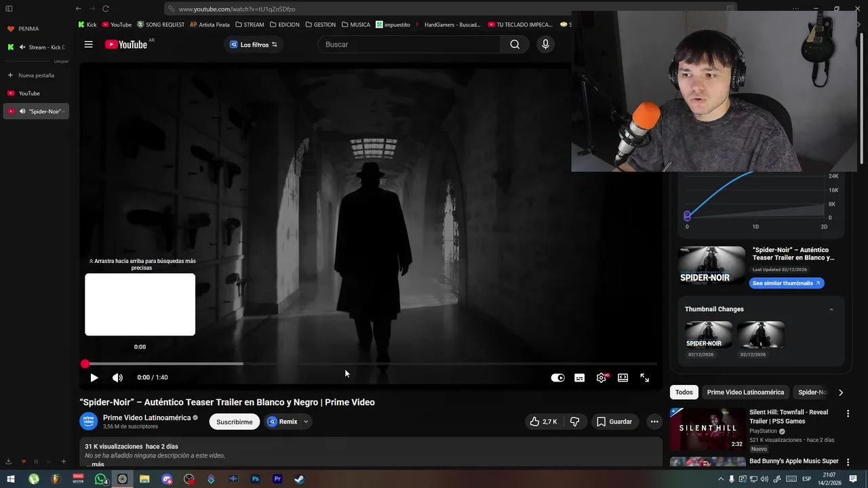Go to YouTube home via the logo
Image resolution: width=868 pixels, height=488 pixels.
pos(126,44)
